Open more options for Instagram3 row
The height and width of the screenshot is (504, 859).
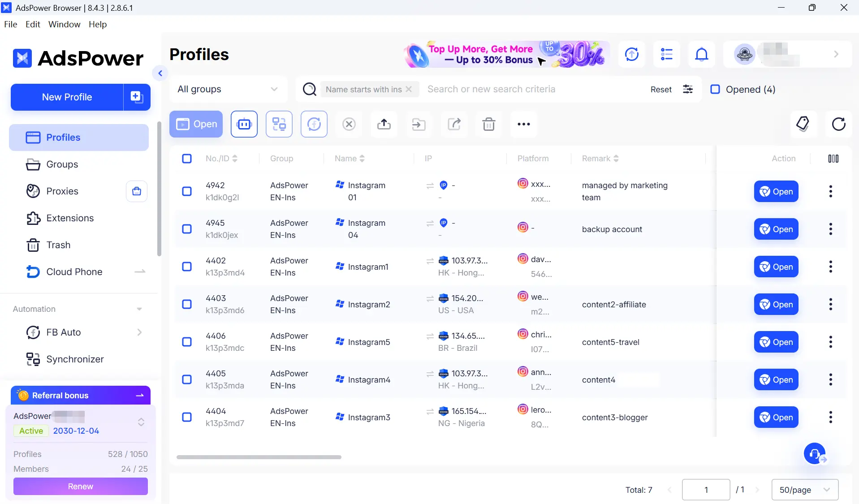(x=831, y=417)
